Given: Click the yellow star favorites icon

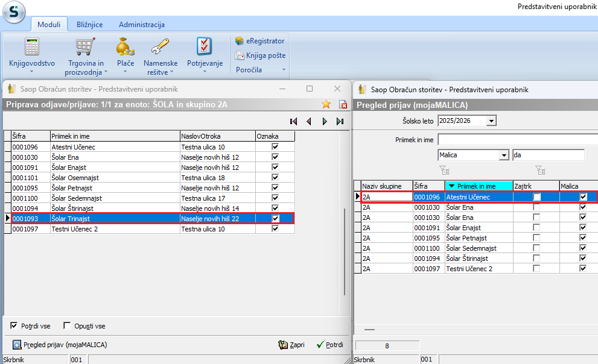Looking at the screenshot, I should click(x=326, y=104).
